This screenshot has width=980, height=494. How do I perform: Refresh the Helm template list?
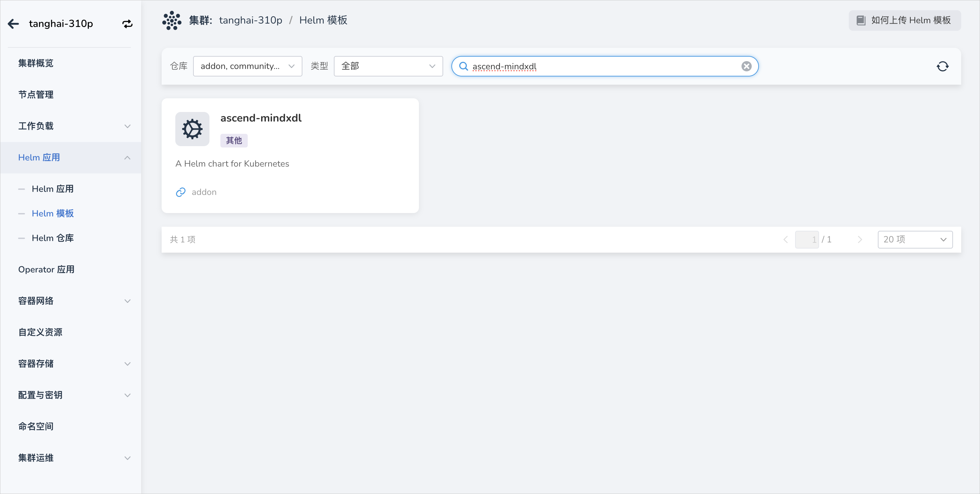943,66
